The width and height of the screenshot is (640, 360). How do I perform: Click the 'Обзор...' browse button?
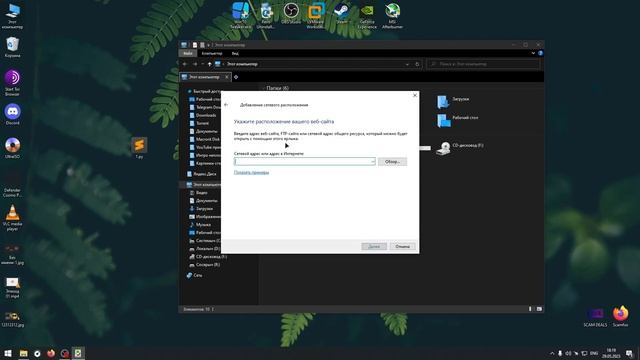pyautogui.click(x=392, y=162)
